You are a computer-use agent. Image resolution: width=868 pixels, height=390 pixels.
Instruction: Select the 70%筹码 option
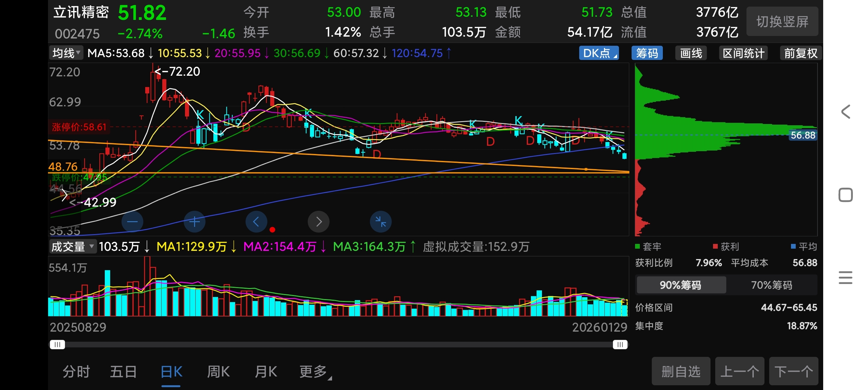pos(771,285)
